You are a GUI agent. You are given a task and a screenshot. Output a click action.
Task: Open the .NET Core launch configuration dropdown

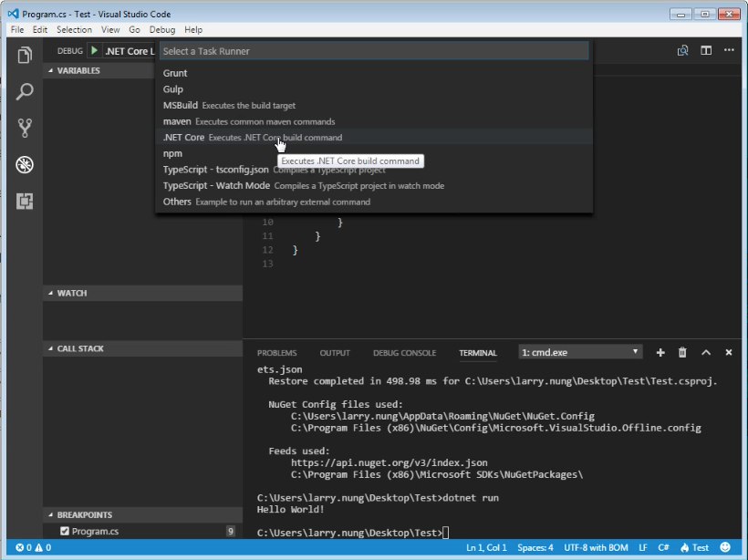pyautogui.click(x=130, y=51)
